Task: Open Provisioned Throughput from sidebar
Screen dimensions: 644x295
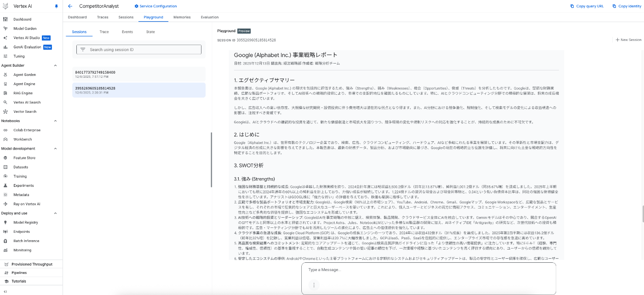Action: (32, 264)
